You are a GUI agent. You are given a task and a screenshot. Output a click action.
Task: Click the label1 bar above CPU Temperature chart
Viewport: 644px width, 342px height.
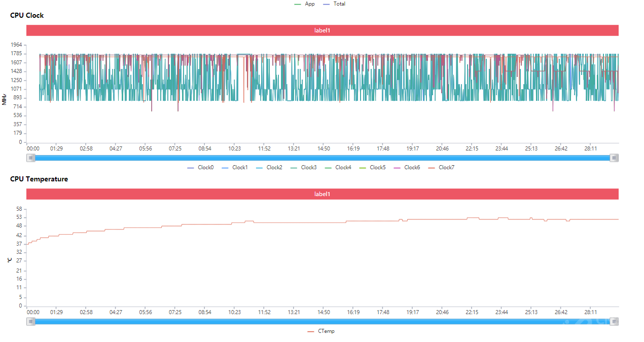point(322,194)
